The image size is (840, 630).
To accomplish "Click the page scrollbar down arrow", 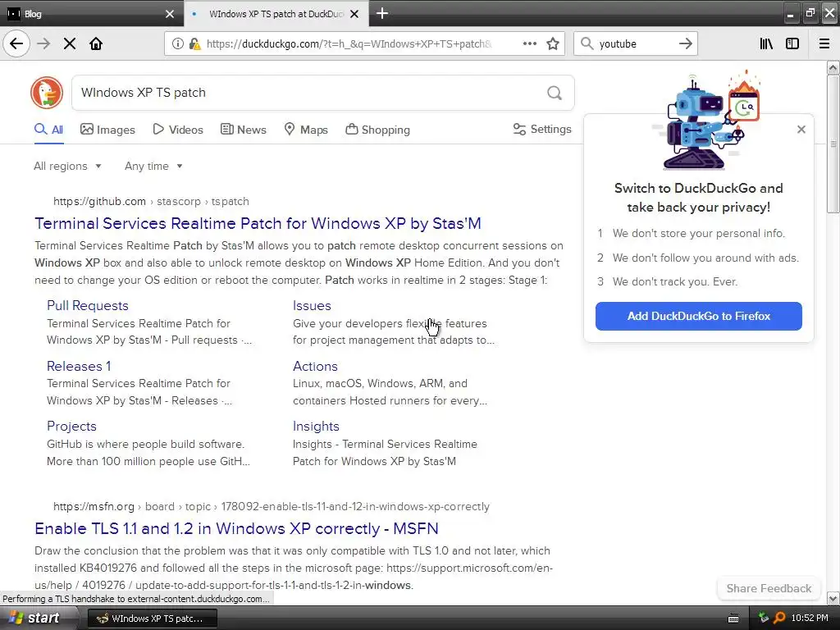I will [833, 598].
